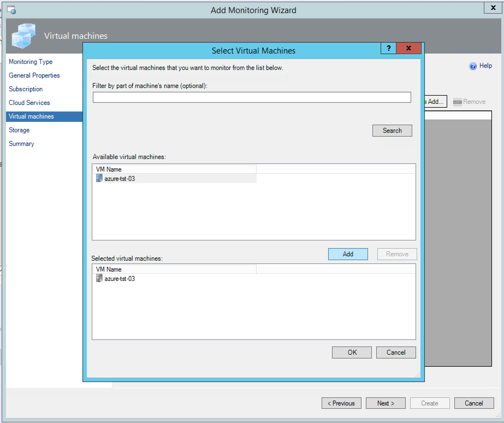Close the Select Virtual Machines dialog
The height and width of the screenshot is (423, 504).
point(408,48)
